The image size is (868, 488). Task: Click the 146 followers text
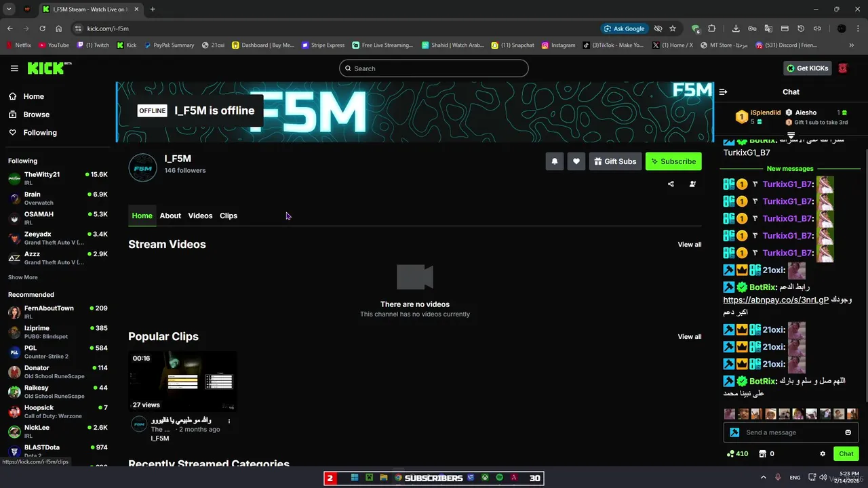click(x=185, y=171)
